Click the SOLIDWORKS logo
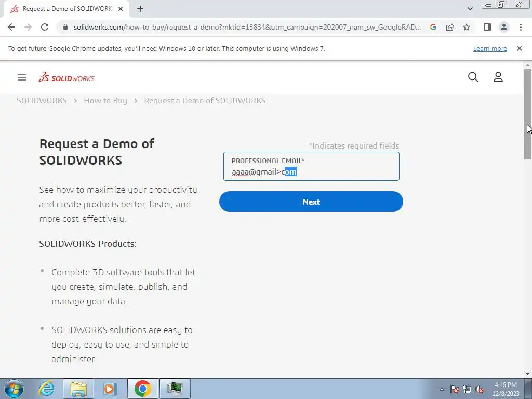Image resolution: width=532 pixels, height=399 pixels. coord(66,77)
